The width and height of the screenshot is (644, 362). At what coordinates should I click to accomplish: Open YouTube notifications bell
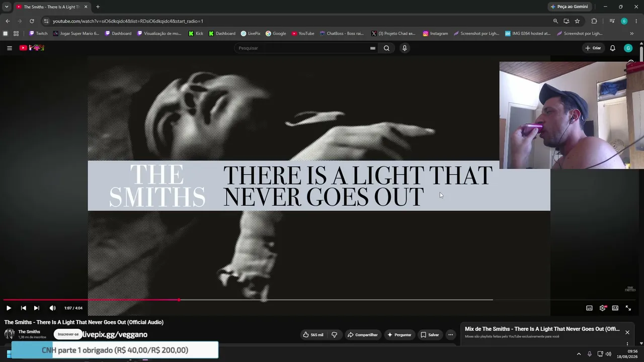pyautogui.click(x=612, y=48)
